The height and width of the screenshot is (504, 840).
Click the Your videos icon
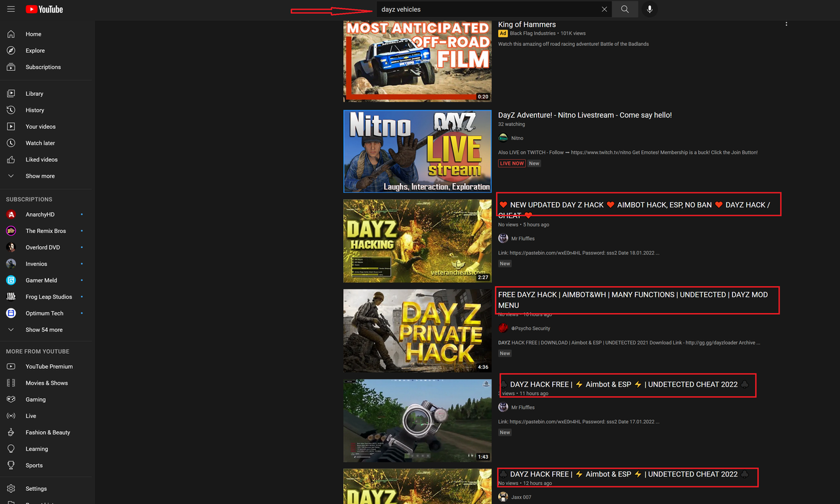pyautogui.click(x=11, y=127)
